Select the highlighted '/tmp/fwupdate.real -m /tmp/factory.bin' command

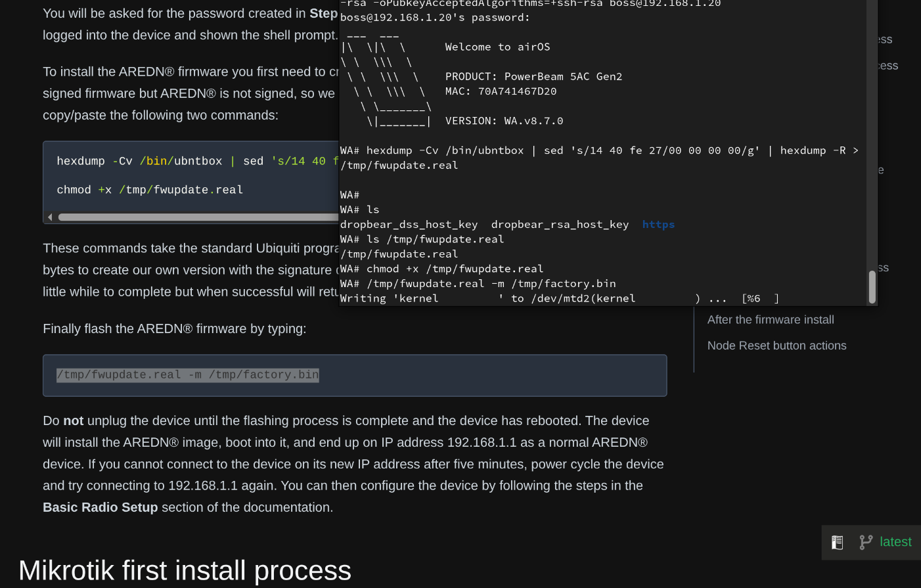click(187, 374)
